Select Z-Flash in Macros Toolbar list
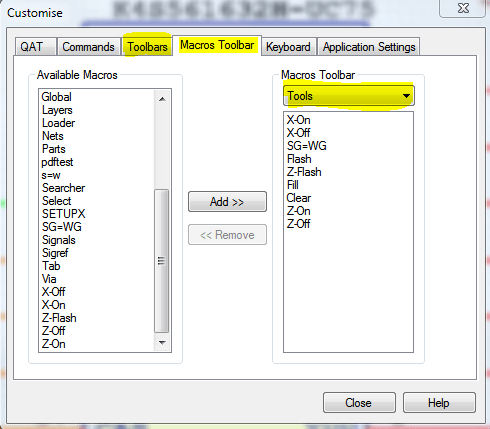 pos(304,172)
